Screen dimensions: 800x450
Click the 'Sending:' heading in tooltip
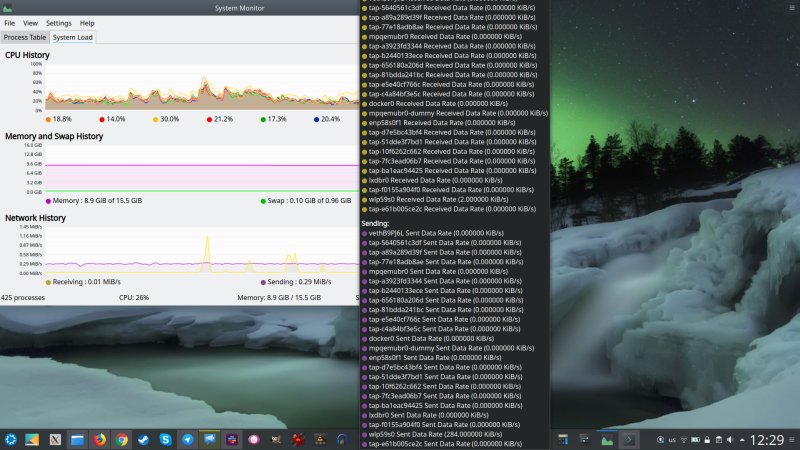(375, 223)
